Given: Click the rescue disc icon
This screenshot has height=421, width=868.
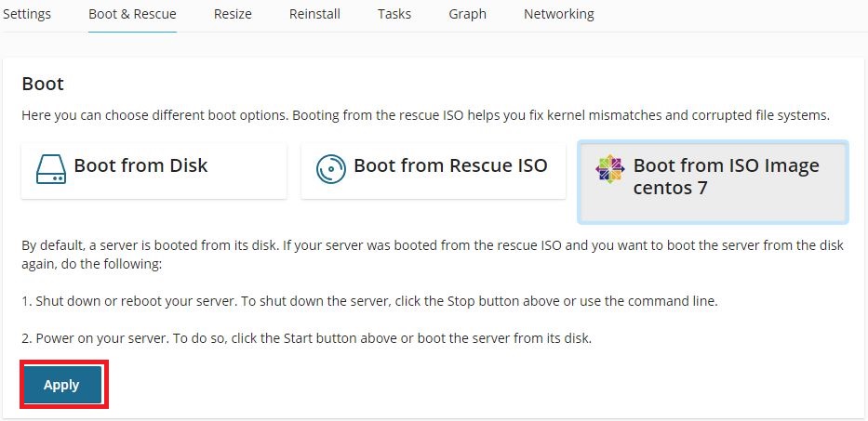Looking at the screenshot, I should coord(331,168).
